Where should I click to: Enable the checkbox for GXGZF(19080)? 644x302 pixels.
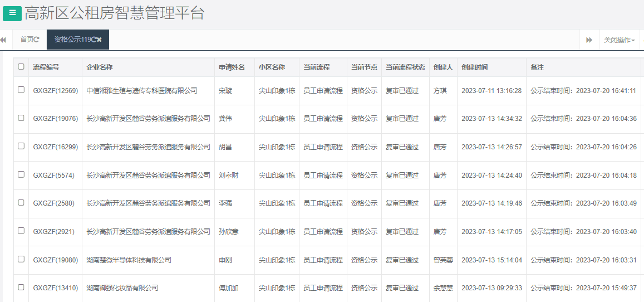[x=21, y=259]
